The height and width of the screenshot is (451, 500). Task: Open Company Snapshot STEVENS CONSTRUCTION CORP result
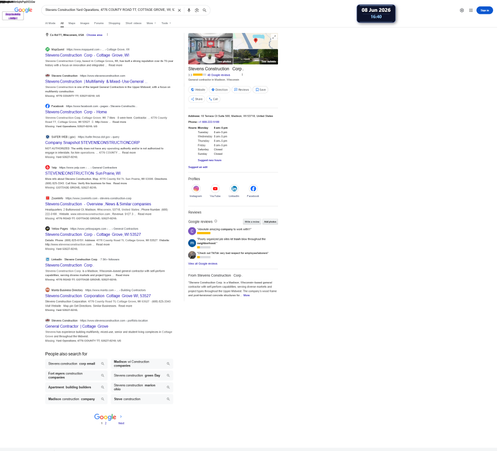pyautogui.click(x=92, y=143)
